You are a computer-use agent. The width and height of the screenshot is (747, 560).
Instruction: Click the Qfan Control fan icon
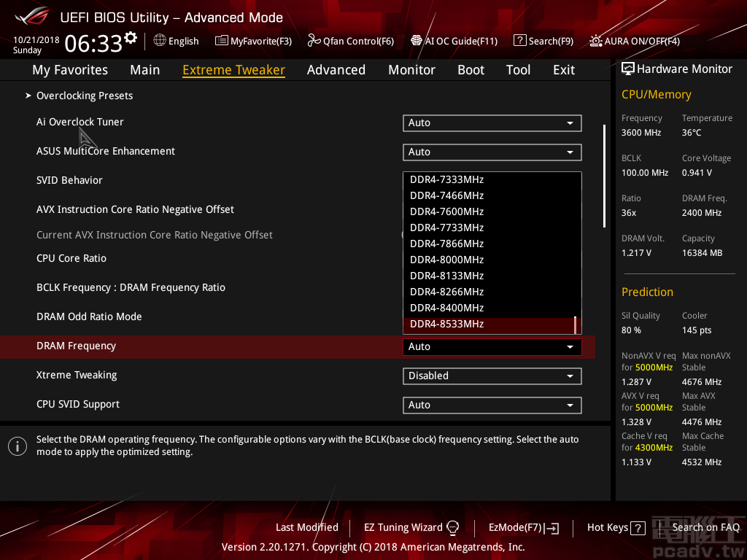pos(314,41)
